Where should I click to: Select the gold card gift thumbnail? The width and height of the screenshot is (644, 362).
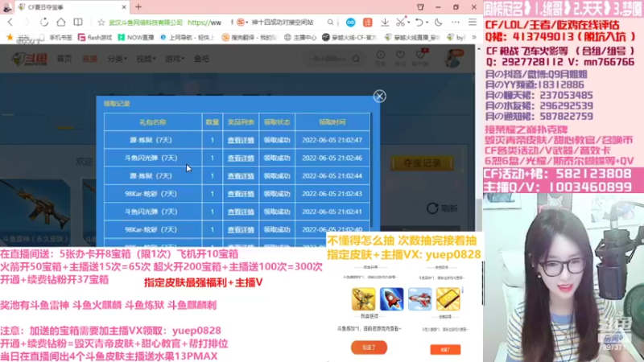(x=448, y=298)
